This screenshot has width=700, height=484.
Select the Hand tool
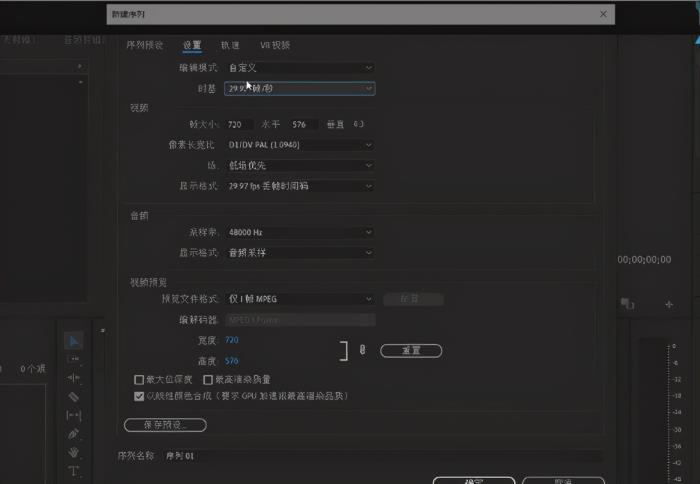tap(74, 452)
